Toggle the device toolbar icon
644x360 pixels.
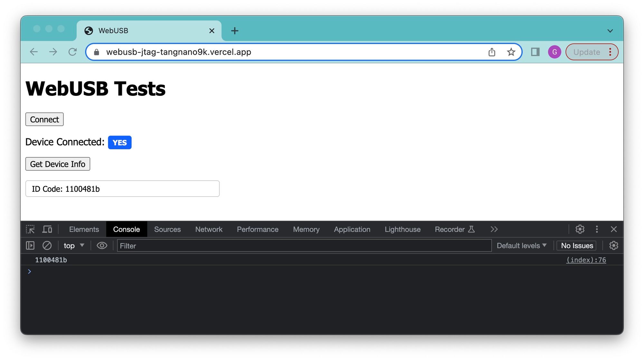[x=47, y=229]
